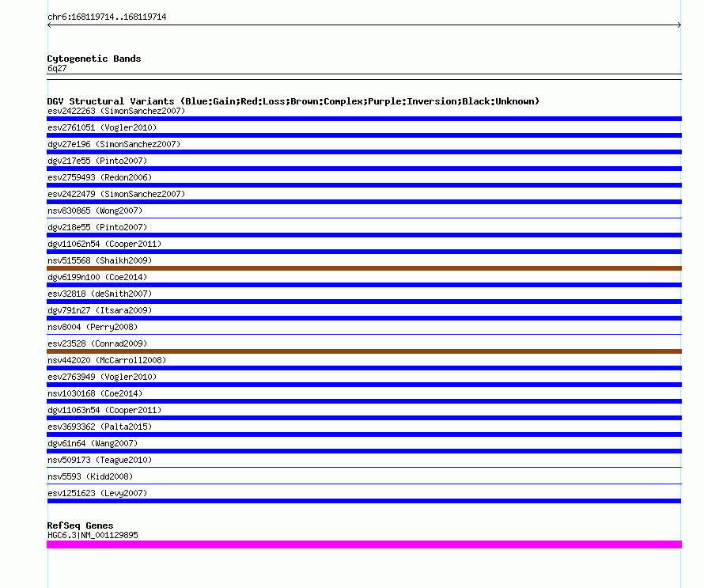
Task: Click blue gain bar under dgv27e196
Action: (364, 152)
